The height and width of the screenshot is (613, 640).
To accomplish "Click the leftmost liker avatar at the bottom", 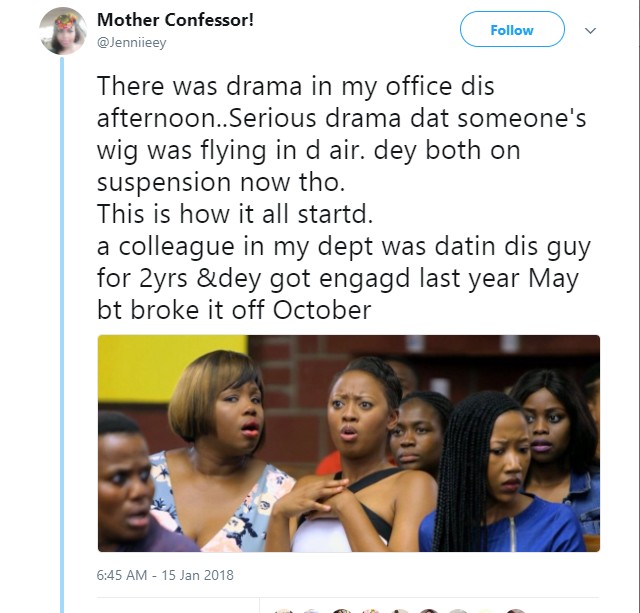I will 285,609.
